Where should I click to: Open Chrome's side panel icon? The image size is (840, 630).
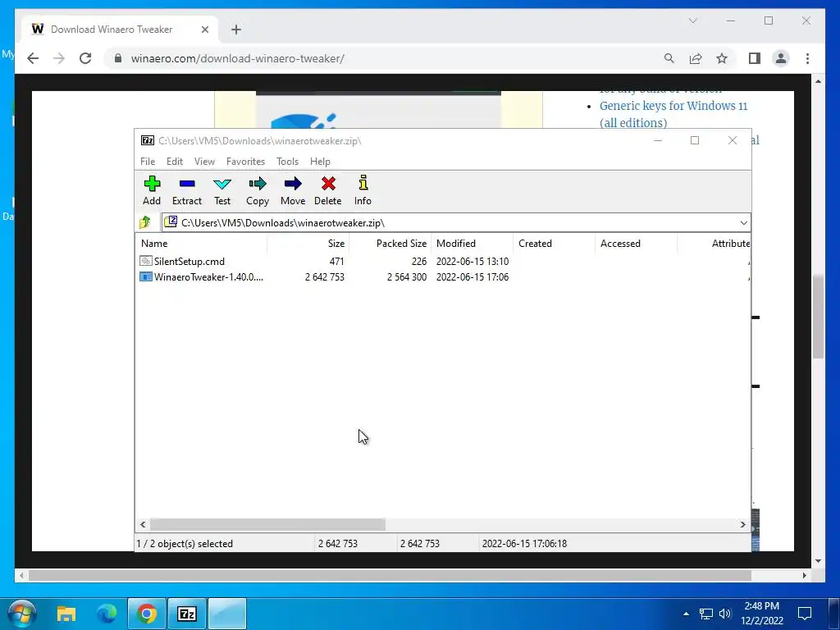[755, 58]
